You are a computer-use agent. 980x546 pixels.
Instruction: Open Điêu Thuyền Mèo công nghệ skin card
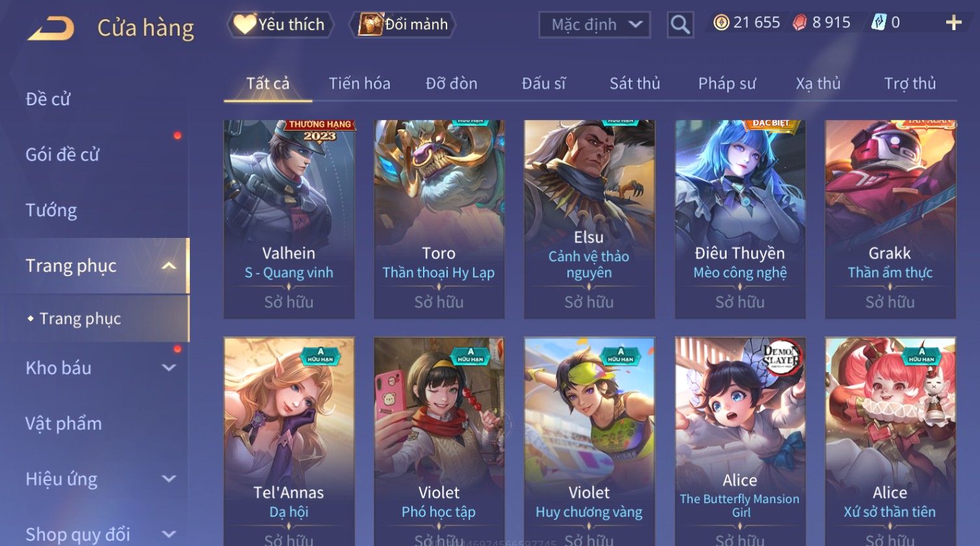[740, 220]
